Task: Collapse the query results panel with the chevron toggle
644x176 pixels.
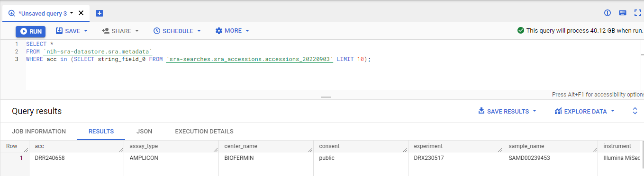Action: (635, 111)
